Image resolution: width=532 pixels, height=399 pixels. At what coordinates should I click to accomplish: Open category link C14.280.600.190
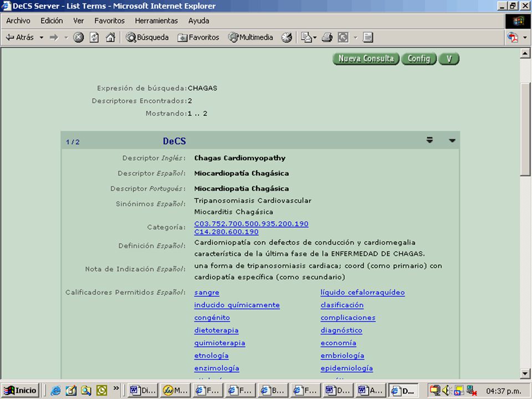(x=226, y=232)
